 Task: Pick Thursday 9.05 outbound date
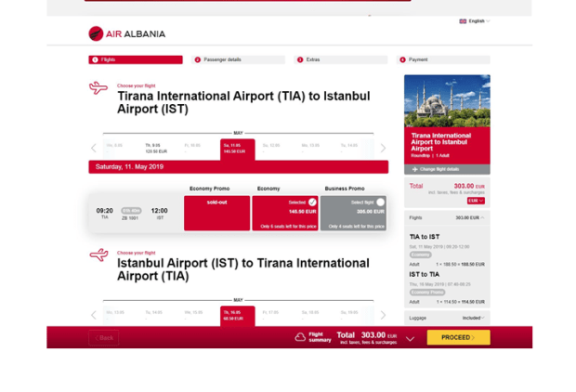[152, 148]
